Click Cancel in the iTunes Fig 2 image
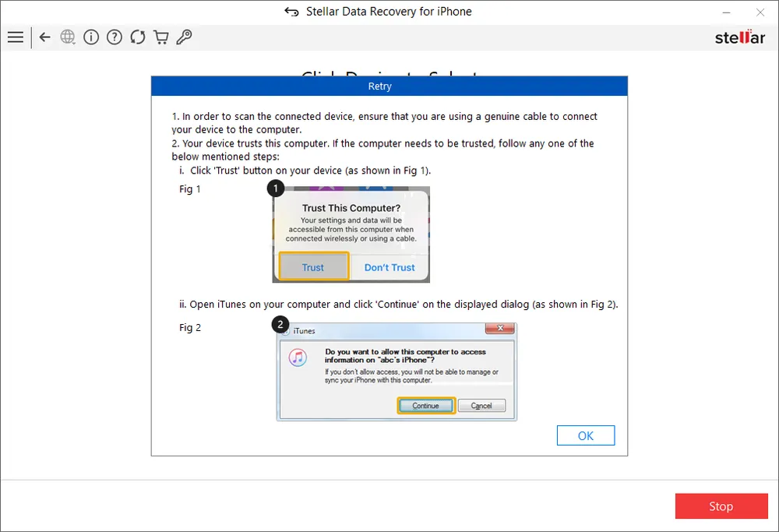Viewport: 779px width, 532px height. click(481, 406)
